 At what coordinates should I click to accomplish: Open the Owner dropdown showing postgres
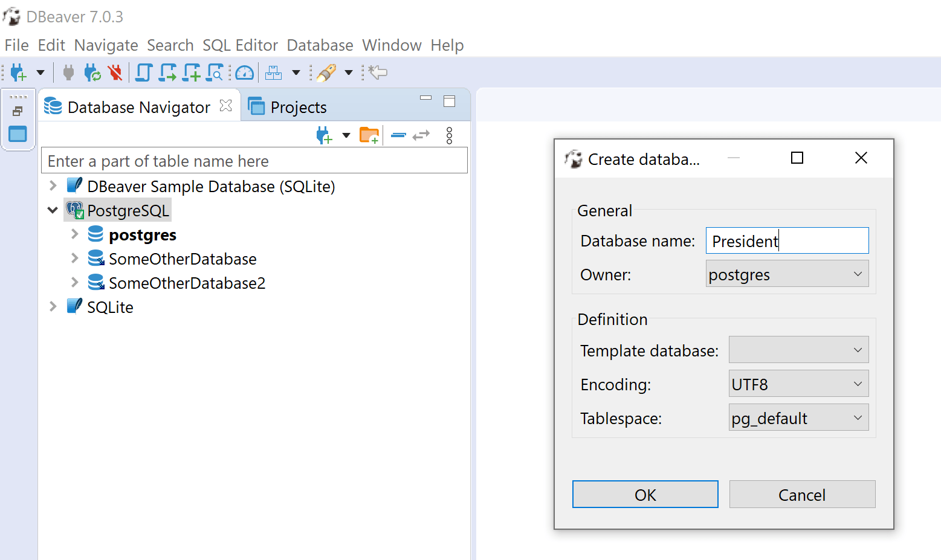(786, 274)
